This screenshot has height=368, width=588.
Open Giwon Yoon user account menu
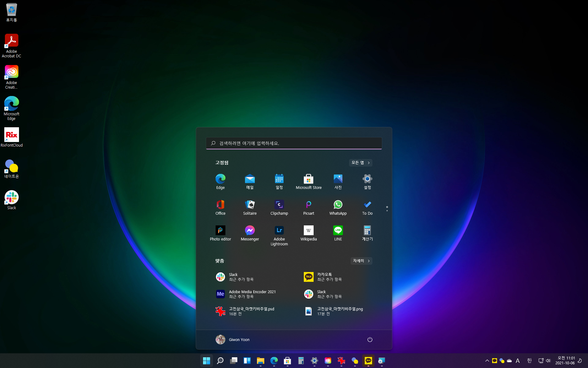(x=232, y=339)
